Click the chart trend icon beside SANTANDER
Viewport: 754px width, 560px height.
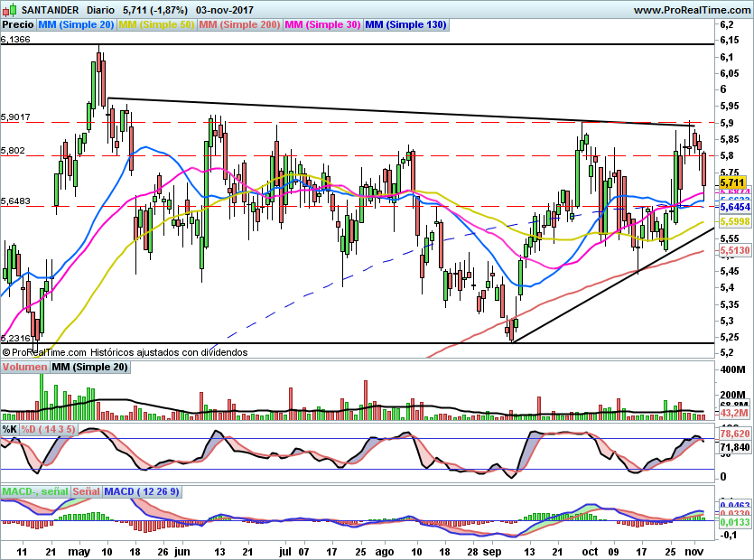pos(10,10)
